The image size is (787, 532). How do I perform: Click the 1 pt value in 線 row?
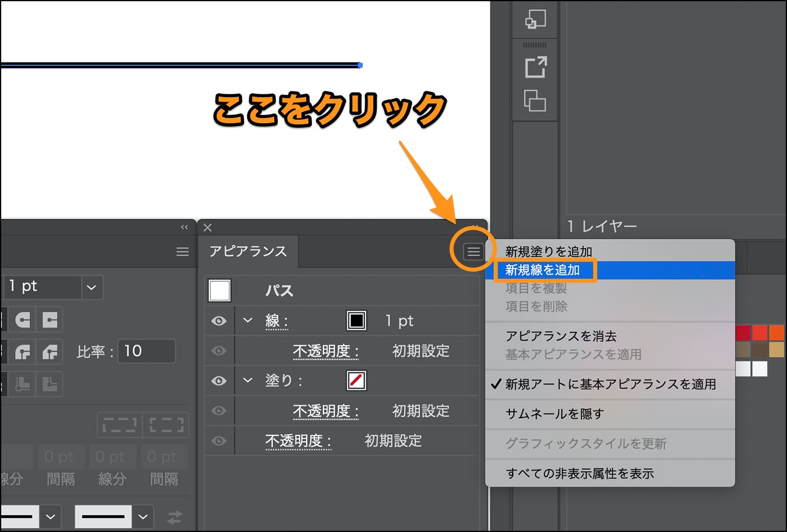(x=399, y=321)
